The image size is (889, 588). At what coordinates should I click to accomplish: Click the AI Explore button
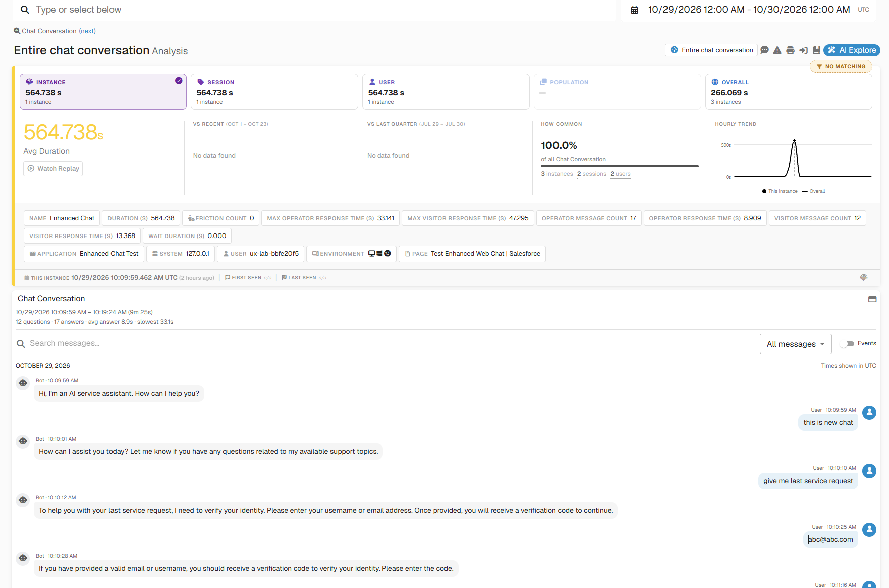852,50
